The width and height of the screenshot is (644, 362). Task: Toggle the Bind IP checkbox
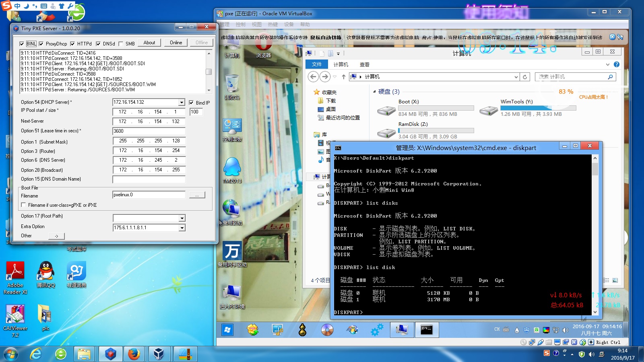[191, 103]
